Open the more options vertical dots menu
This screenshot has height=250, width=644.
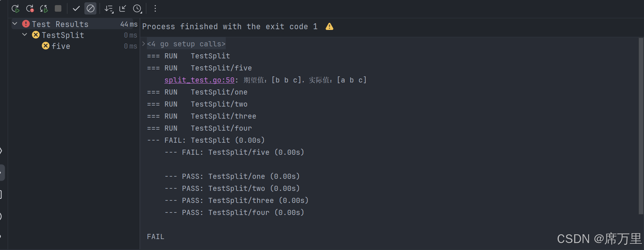coord(155,8)
